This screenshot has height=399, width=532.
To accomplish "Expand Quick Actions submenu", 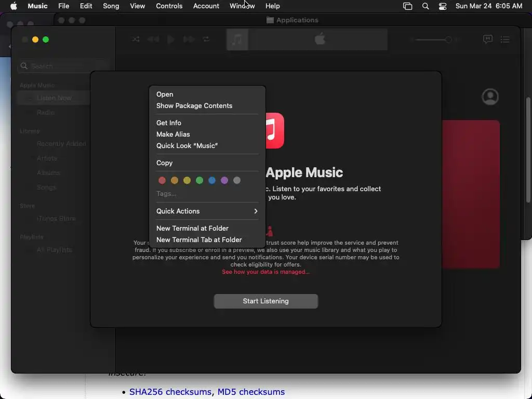I will pos(207,211).
